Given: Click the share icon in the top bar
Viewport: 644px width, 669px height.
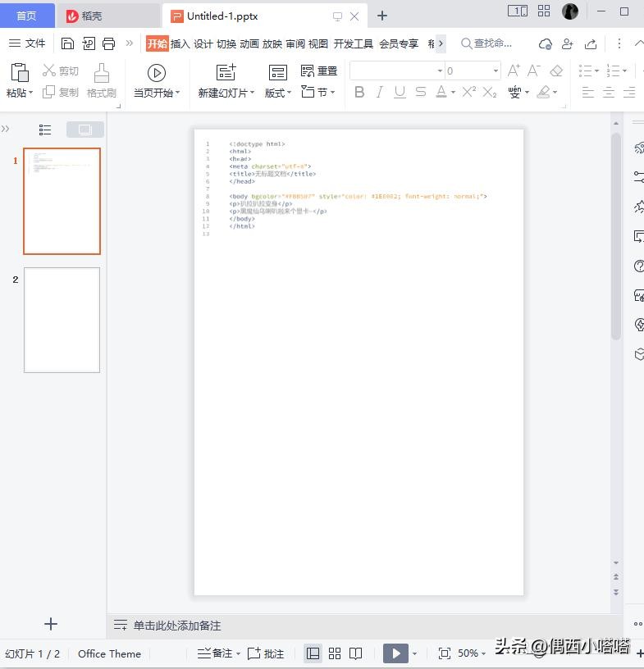Looking at the screenshot, I should pyautogui.click(x=591, y=43).
